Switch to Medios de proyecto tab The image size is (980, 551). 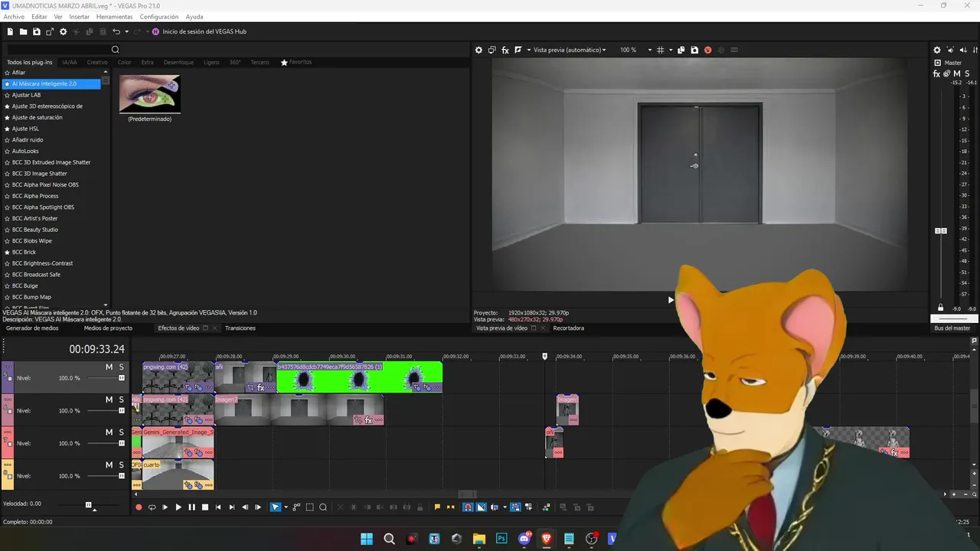click(x=108, y=328)
